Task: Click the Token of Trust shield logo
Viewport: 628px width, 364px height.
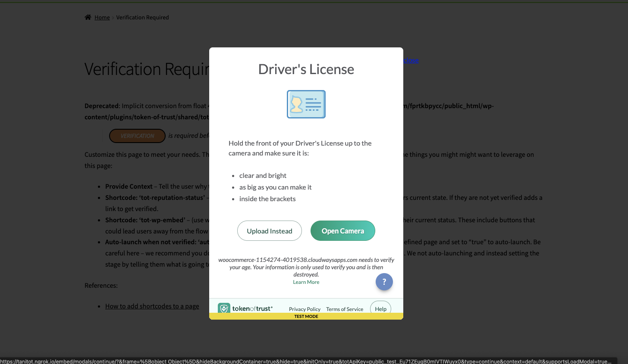Action: point(224,308)
